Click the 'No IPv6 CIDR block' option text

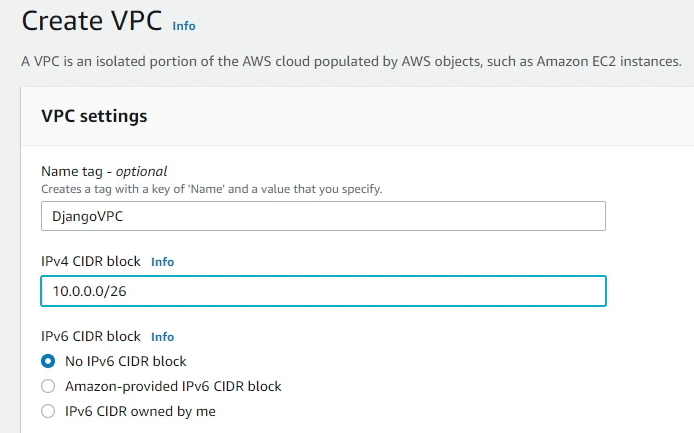coord(126,361)
